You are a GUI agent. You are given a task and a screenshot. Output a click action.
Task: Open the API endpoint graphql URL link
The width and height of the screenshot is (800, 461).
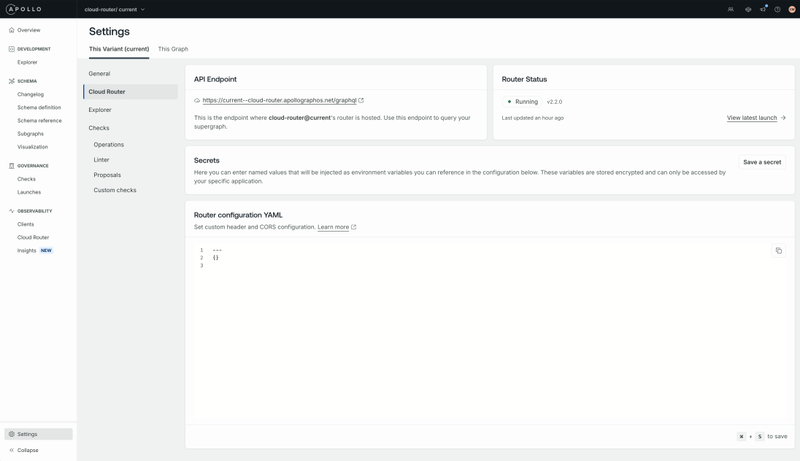point(280,100)
